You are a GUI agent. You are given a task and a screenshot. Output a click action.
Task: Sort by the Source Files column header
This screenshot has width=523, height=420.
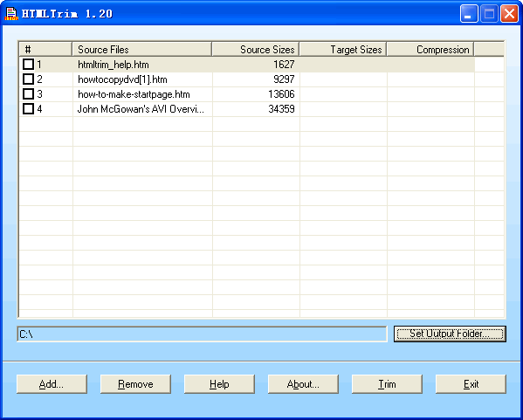142,50
